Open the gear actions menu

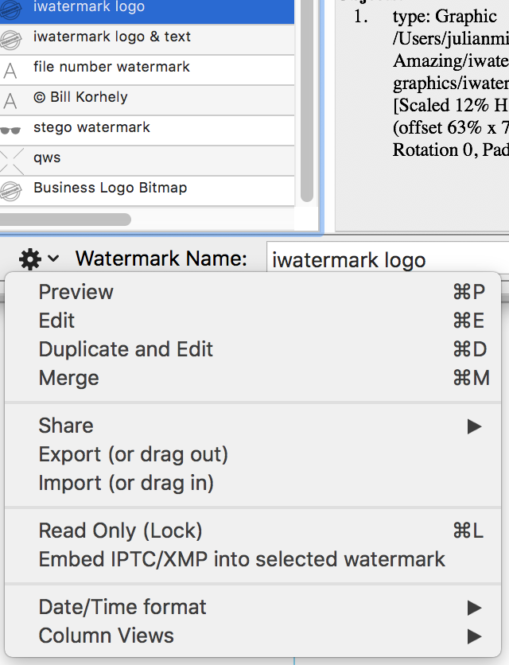(x=30, y=259)
